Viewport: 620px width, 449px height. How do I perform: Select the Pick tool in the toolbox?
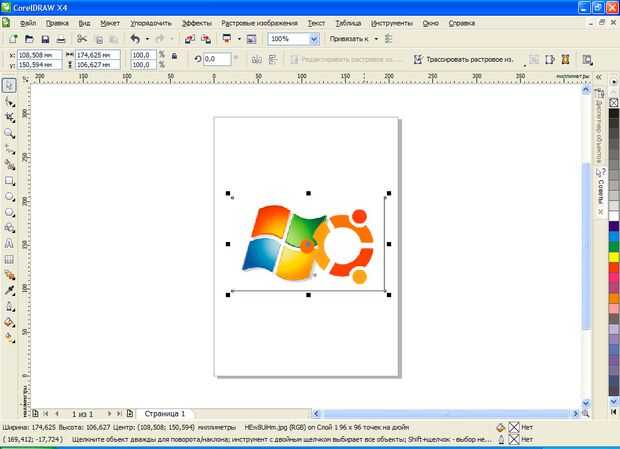click(9, 85)
